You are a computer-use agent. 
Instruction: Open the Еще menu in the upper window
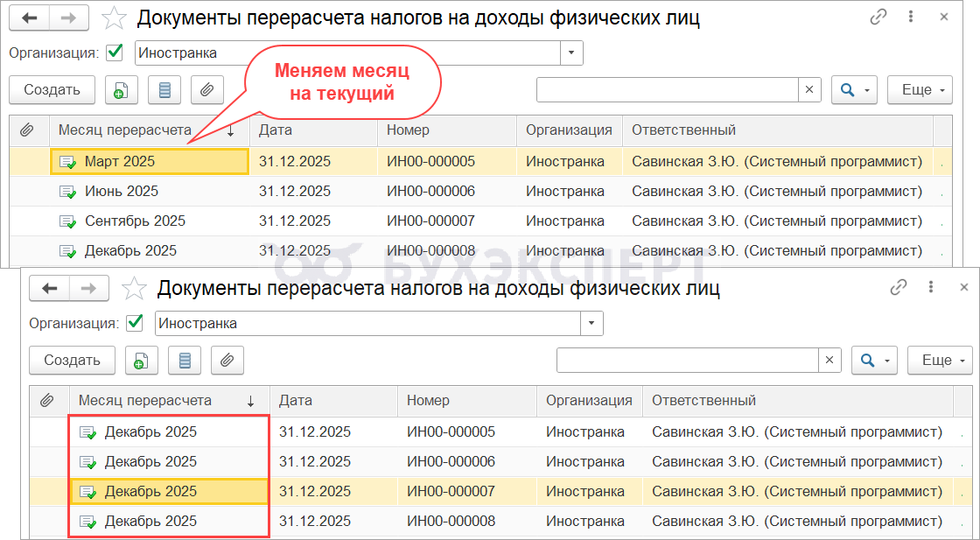point(920,89)
